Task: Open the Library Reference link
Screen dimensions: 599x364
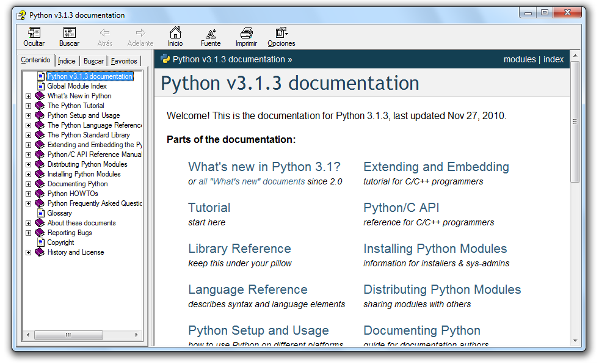Action: coord(239,249)
